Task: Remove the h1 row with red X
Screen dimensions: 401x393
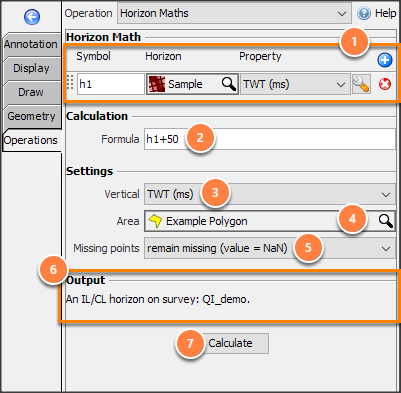Action: click(385, 84)
